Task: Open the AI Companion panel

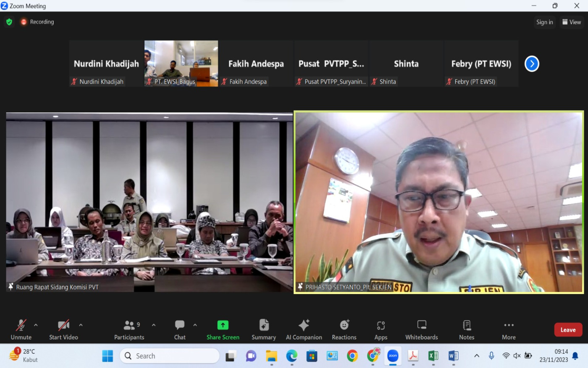Action: [x=304, y=329]
